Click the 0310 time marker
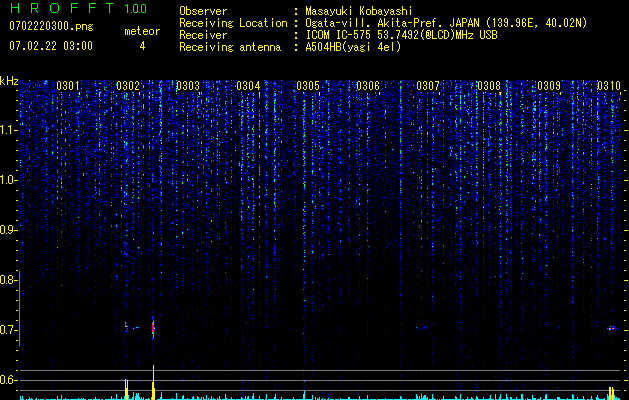Image resolution: width=629 pixels, height=400 pixels. coord(609,85)
